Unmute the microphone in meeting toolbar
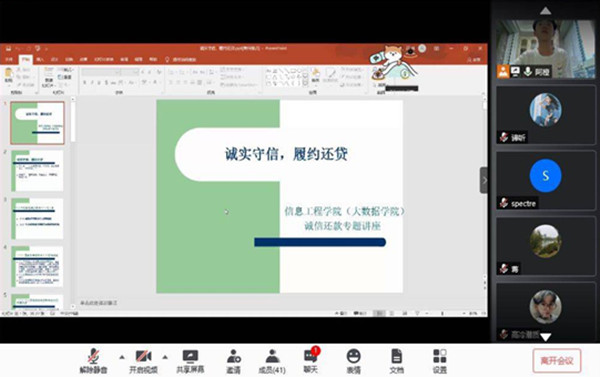This screenshot has width=600, height=377. point(93,361)
